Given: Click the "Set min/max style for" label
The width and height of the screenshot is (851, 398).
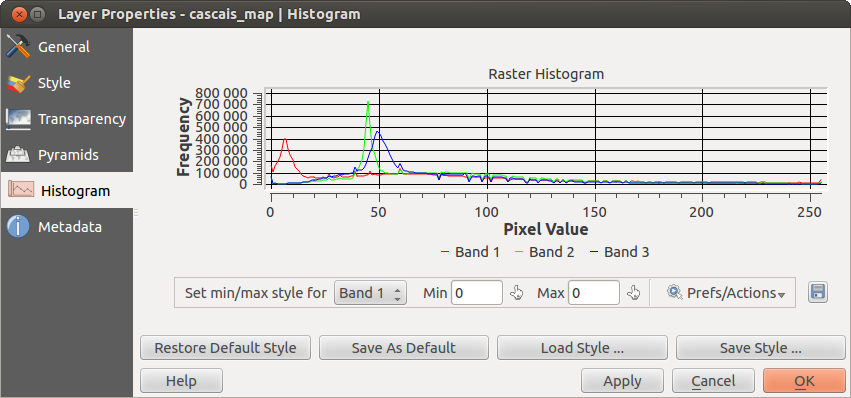Looking at the screenshot, I should (256, 293).
